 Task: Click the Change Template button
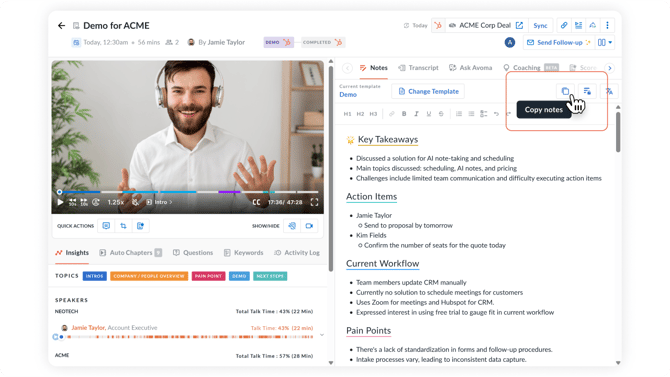[428, 91]
